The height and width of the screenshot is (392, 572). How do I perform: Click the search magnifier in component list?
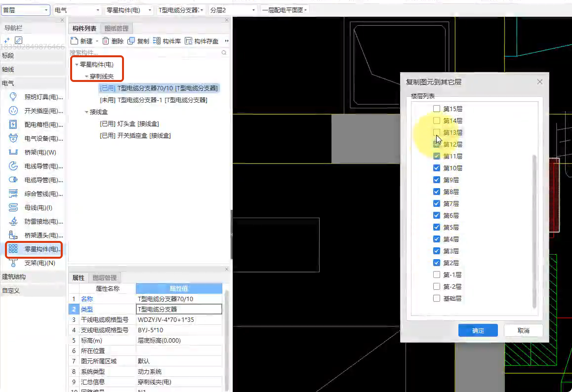pos(224,53)
